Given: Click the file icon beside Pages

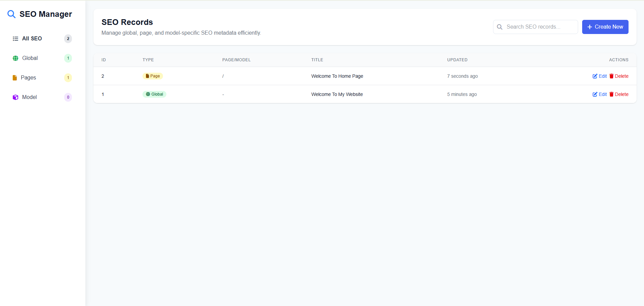Looking at the screenshot, I should tap(15, 77).
